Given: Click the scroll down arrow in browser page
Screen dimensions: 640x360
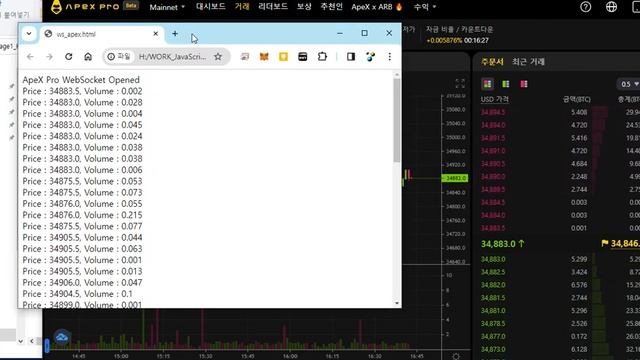Looking at the screenshot, I should (397, 303).
